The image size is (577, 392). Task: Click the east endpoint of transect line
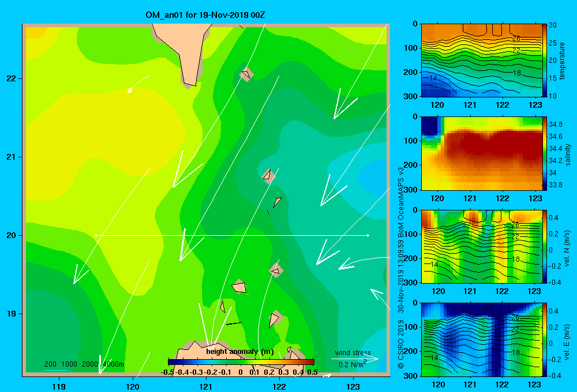point(368,235)
